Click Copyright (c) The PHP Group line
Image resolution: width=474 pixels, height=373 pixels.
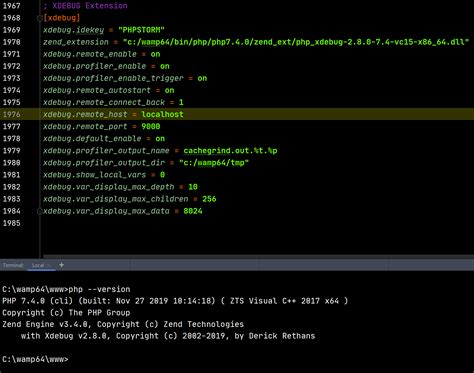66,313
